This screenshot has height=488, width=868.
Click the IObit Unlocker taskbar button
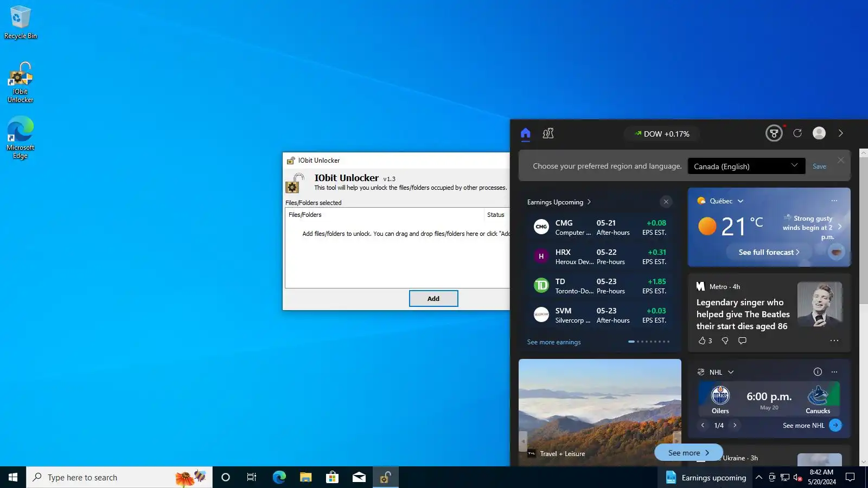point(386,477)
